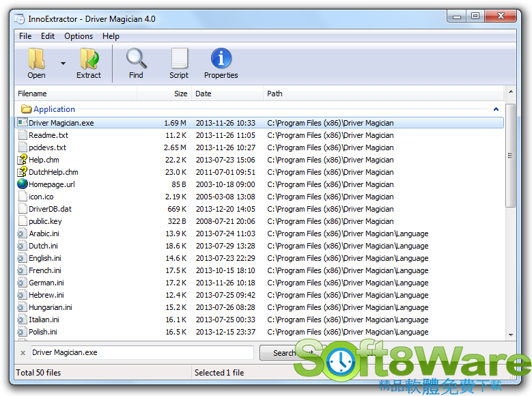
Task: Select the Dutch.ini file icon
Action: pyautogui.click(x=22, y=245)
